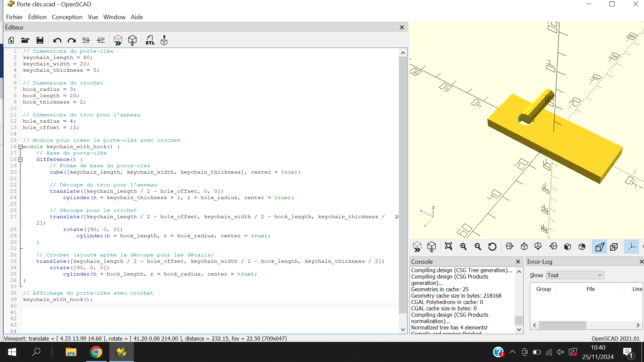Image resolution: width=644 pixels, height=362 pixels.
Task: Open Google Chrome from the taskbar
Action: tap(96, 352)
